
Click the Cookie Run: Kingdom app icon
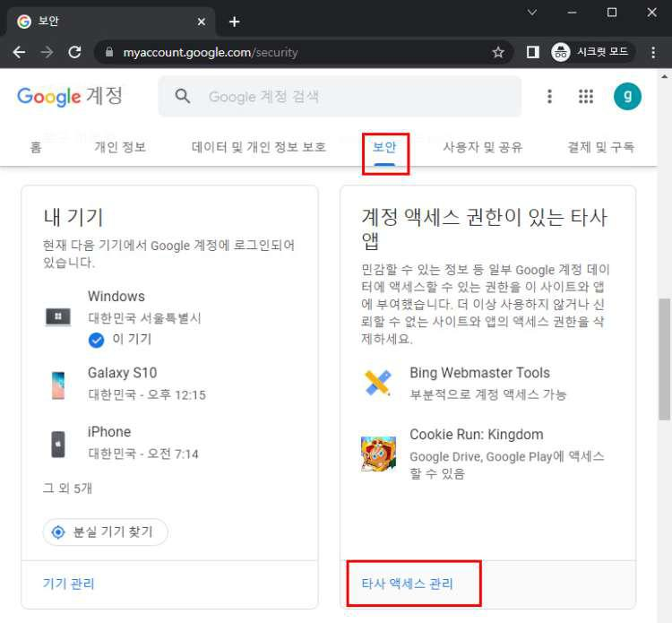[378, 454]
